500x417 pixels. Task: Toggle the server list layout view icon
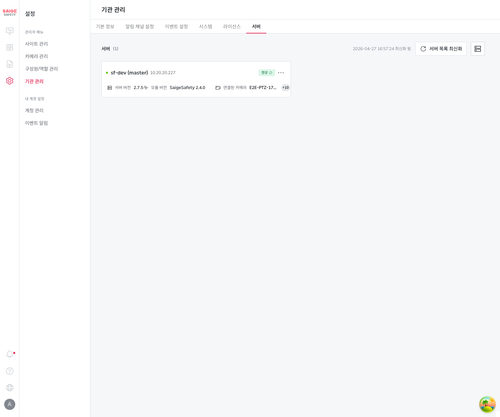[x=477, y=49]
